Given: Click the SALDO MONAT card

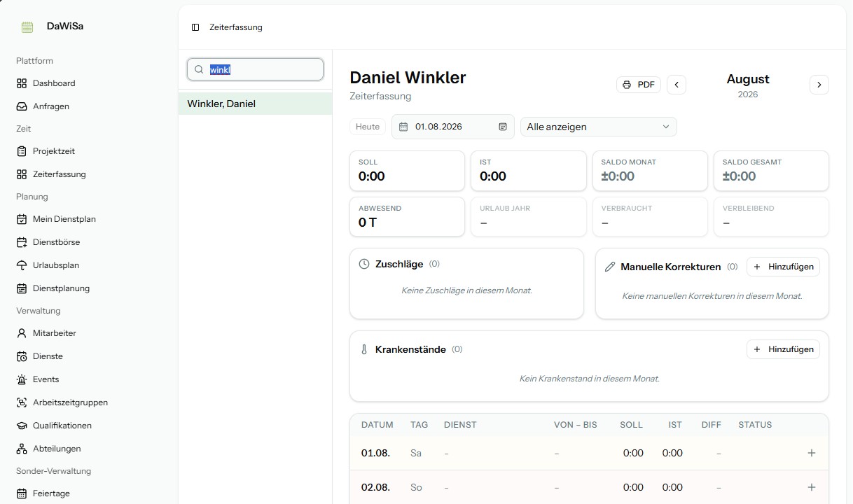Looking at the screenshot, I should coord(650,171).
